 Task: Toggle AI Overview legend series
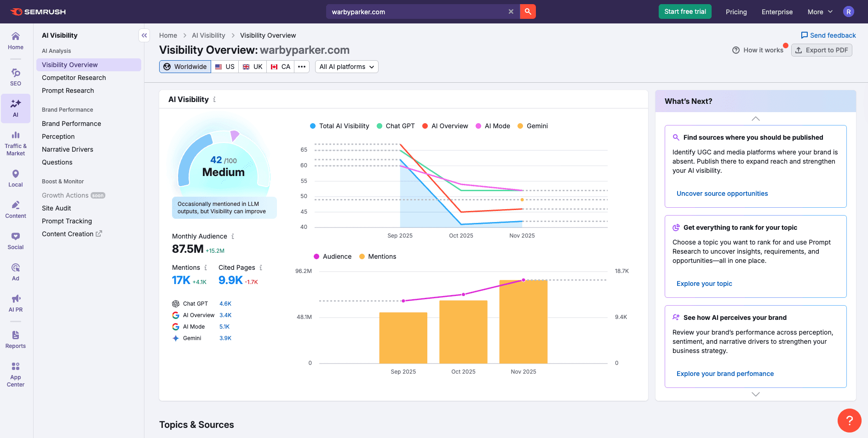445,126
